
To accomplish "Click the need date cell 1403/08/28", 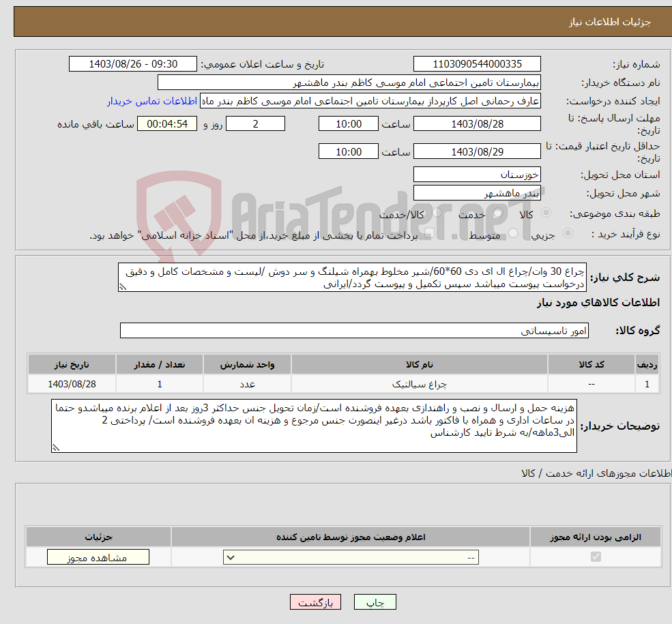I will pos(72,384).
